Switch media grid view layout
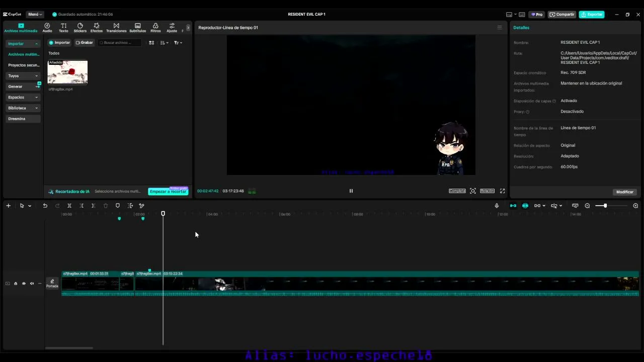This screenshot has width=644, height=362. coord(151,43)
